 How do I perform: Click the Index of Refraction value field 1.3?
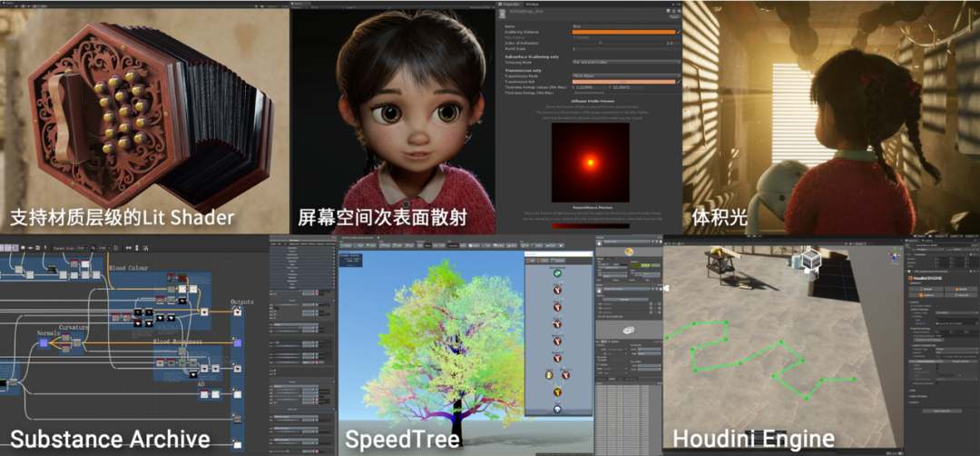pos(673,44)
